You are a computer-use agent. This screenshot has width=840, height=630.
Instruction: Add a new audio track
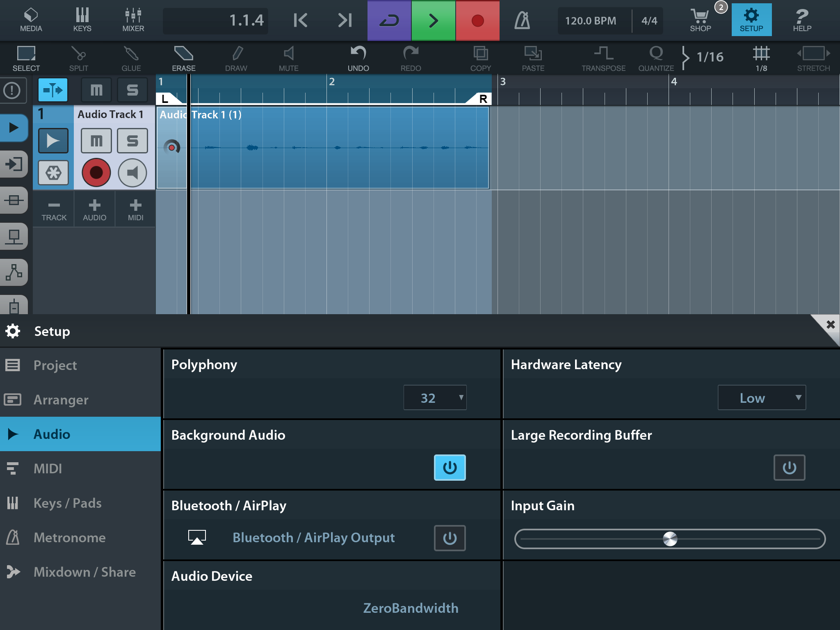pos(95,209)
